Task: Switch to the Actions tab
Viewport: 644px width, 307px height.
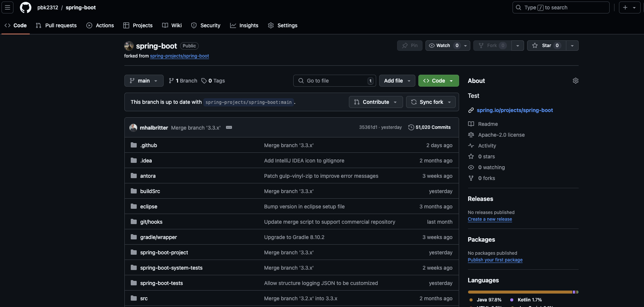Action: click(x=100, y=25)
